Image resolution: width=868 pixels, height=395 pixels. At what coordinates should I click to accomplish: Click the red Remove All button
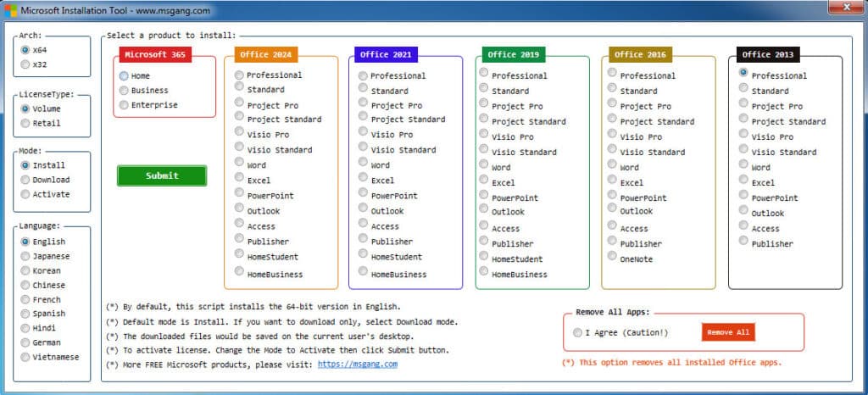727,332
